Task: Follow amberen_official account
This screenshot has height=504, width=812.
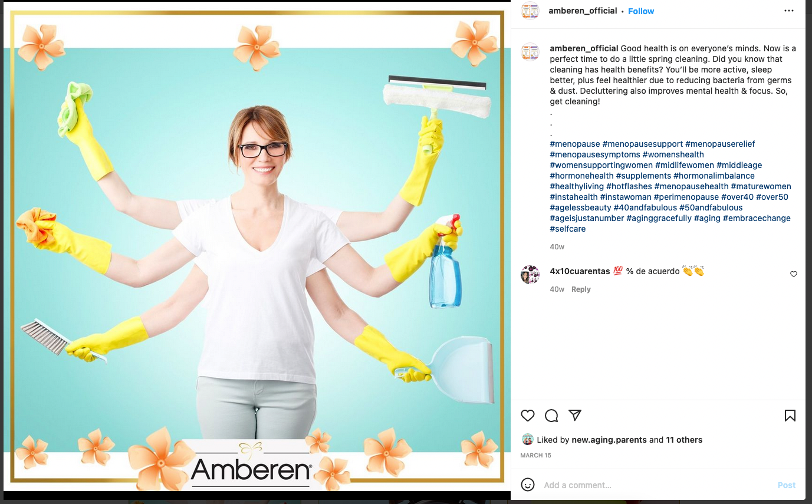Action: 641,11
